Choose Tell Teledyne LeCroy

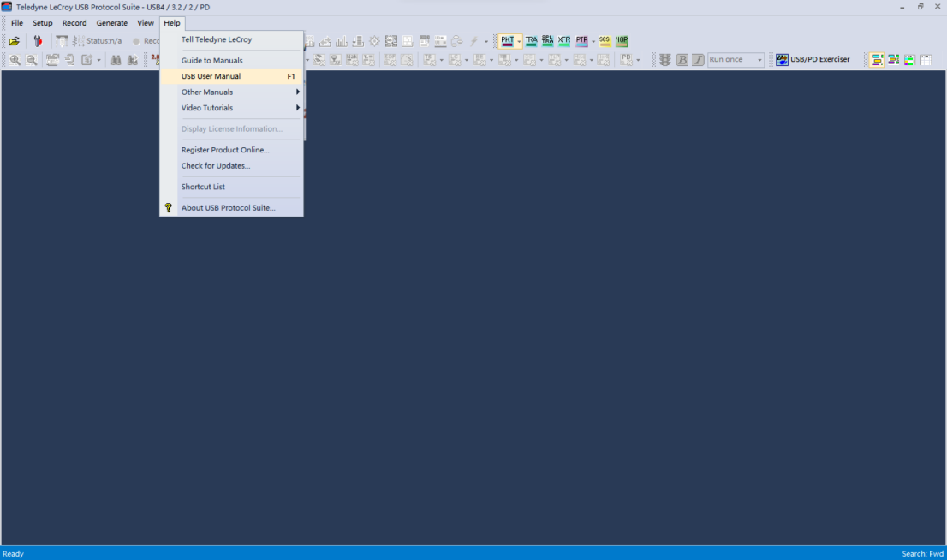[x=231, y=39]
